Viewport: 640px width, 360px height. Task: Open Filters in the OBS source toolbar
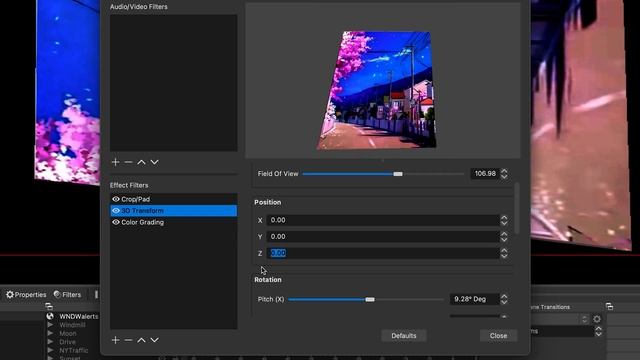click(x=67, y=294)
